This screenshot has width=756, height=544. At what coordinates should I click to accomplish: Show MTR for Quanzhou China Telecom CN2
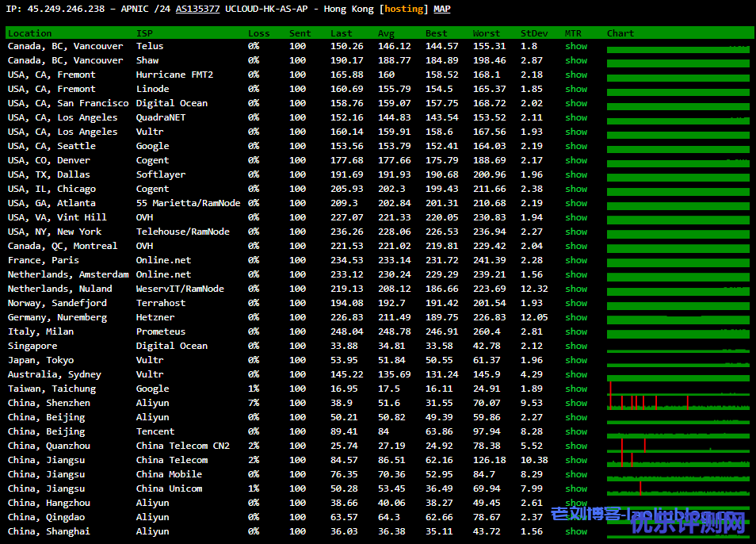(576, 446)
